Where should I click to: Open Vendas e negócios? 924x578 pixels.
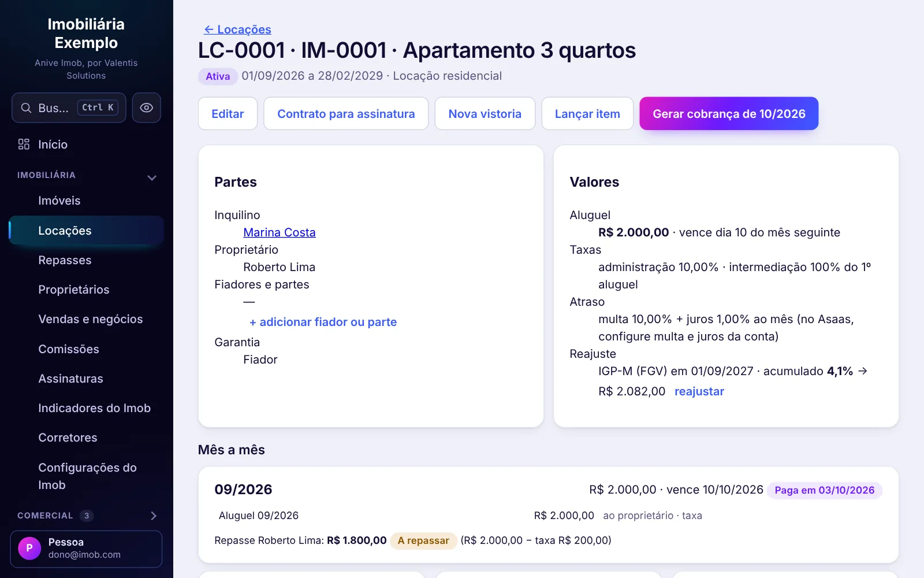click(x=87, y=319)
